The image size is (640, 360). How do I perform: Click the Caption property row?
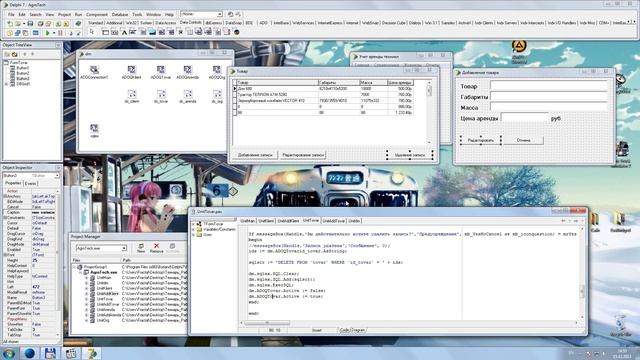click(30, 212)
